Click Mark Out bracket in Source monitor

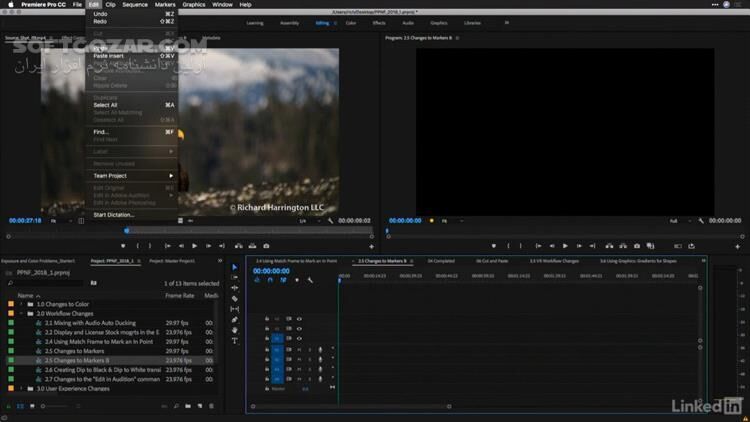[150, 246]
